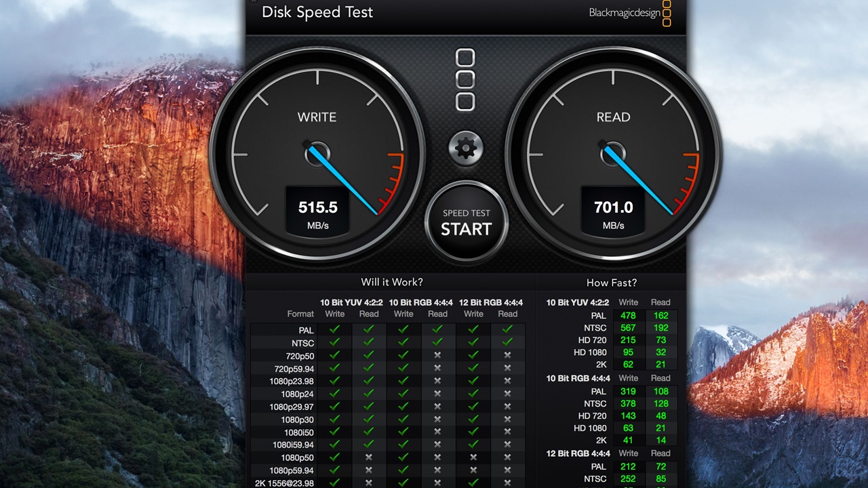Screen dimensions: 868x488
Task: Click the top stress-level indicator square
Action: 466,57
